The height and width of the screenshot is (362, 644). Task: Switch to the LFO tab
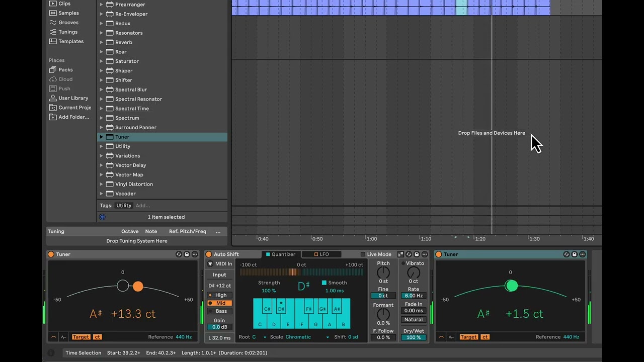coord(321,254)
